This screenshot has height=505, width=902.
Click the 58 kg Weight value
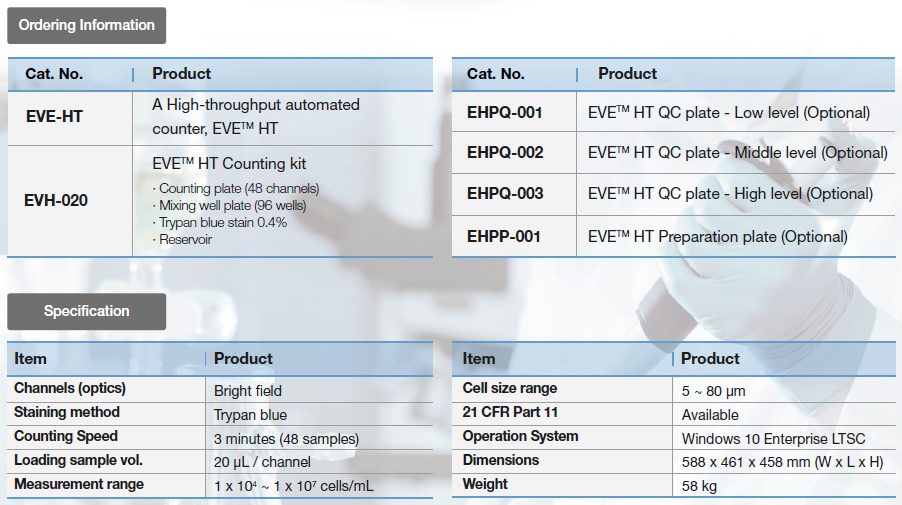coord(699,487)
